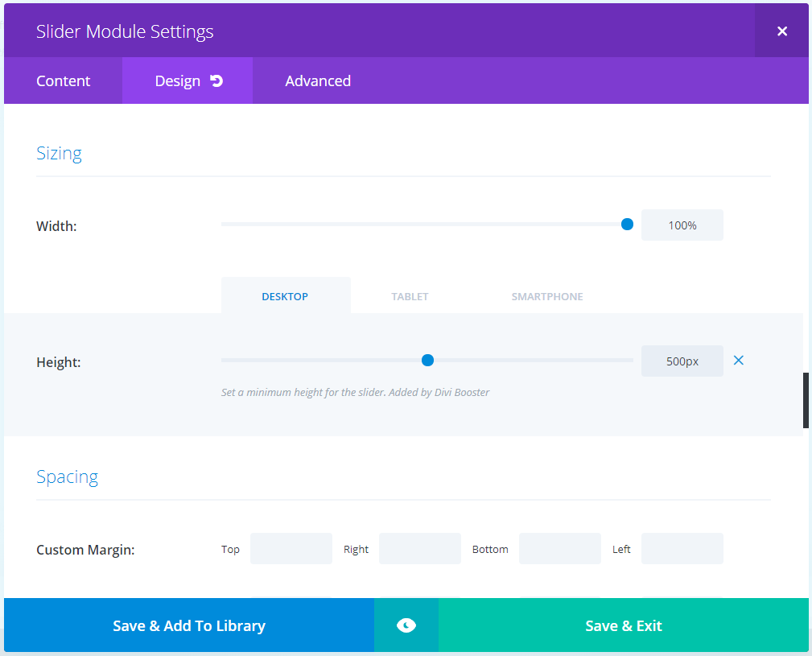Switch to the Content tab
This screenshot has width=812, height=656.
coord(64,80)
